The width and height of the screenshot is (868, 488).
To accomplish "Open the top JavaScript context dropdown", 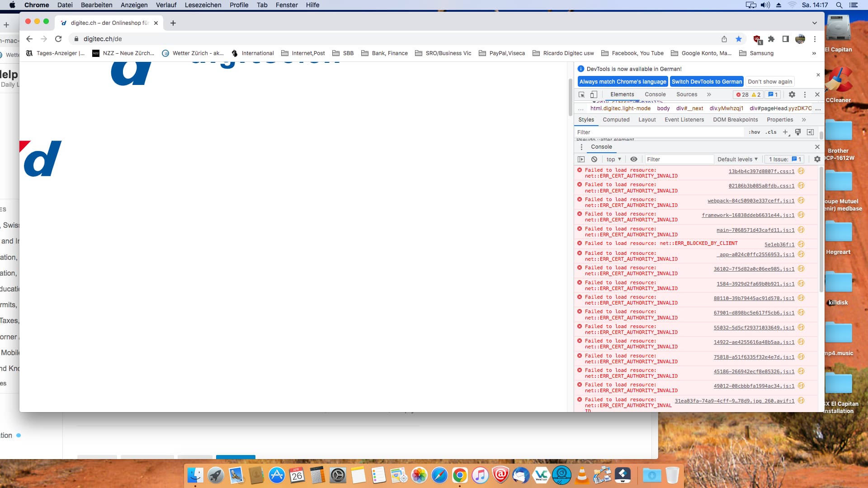I will 613,160.
